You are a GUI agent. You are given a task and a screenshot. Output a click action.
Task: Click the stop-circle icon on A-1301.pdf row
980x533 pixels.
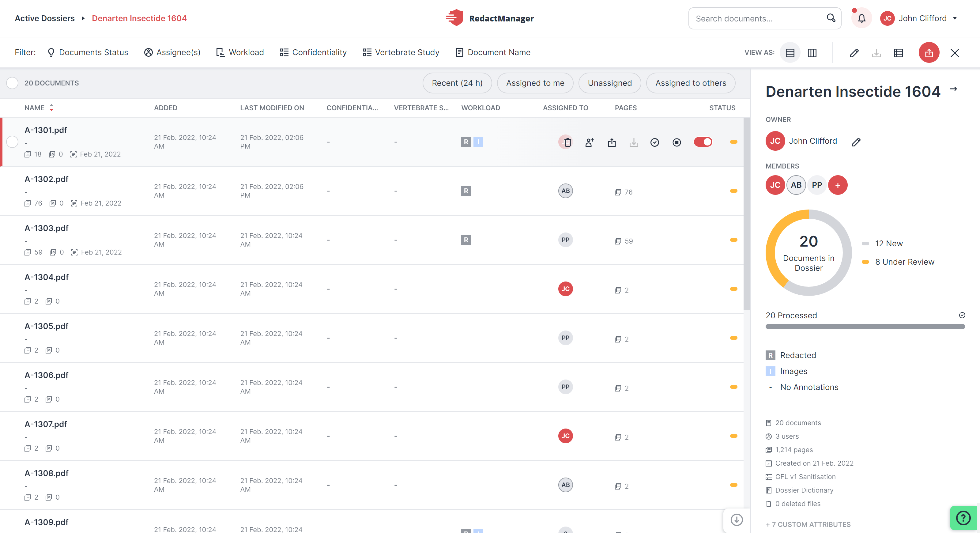(x=677, y=142)
